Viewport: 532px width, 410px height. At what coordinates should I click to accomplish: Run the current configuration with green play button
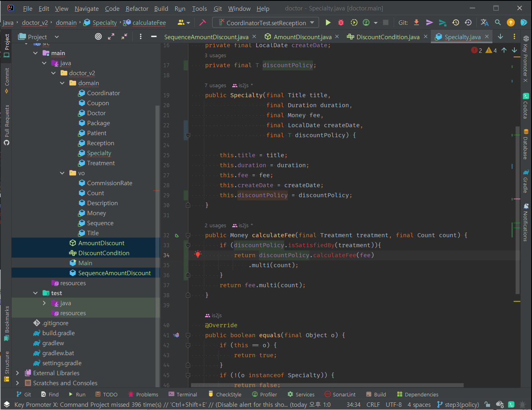coord(328,23)
